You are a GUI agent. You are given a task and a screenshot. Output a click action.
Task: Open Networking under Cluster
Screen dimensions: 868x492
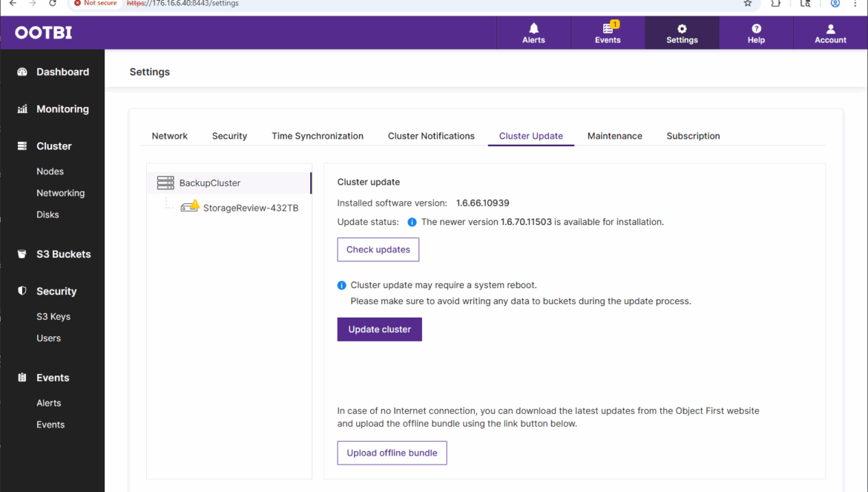(60, 193)
